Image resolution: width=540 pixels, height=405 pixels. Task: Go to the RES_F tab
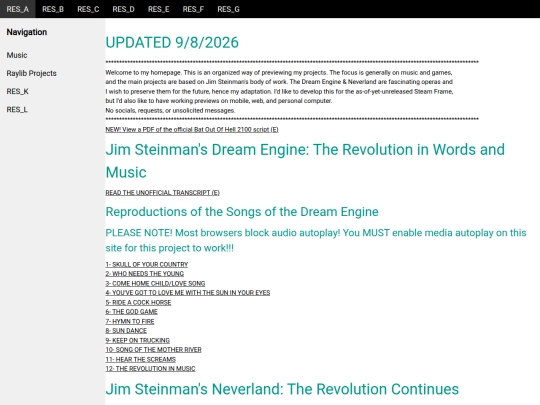click(x=193, y=9)
